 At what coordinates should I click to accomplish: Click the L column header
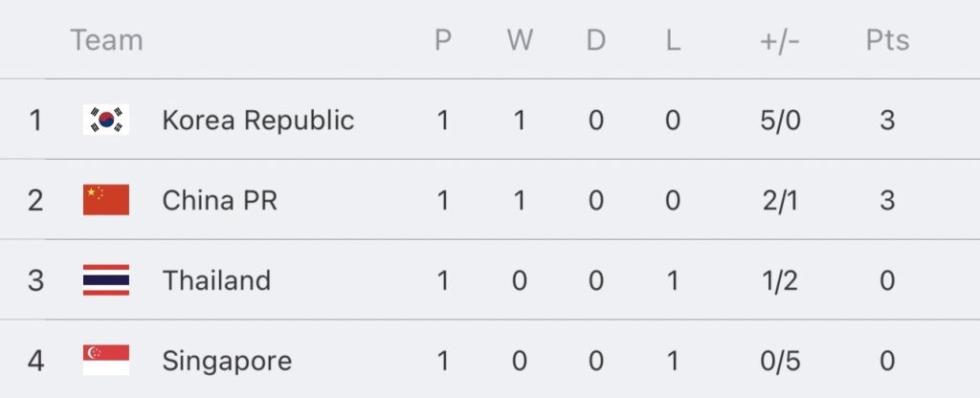pyautogui.click(x=673, y=40)
